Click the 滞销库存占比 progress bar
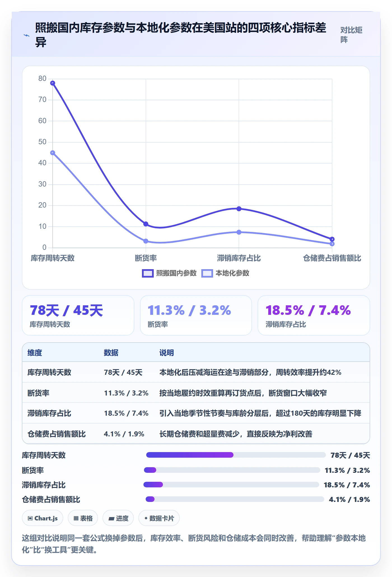Image resolution: width=392 pixels, height=577 pixels. (231, 485)
